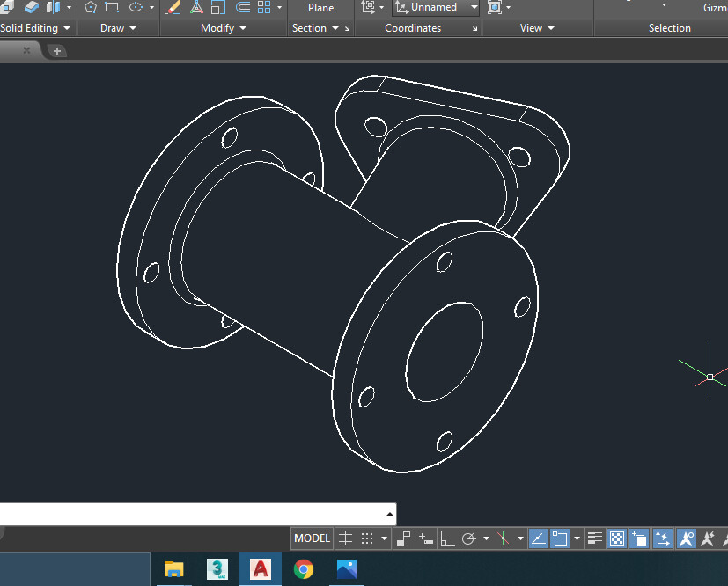
Task: Click the annotation visibility icon
Action: tap(686, 538)
